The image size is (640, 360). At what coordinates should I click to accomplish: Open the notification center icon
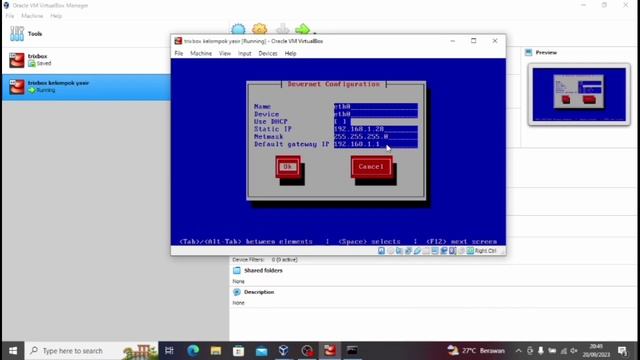point(622,351)
